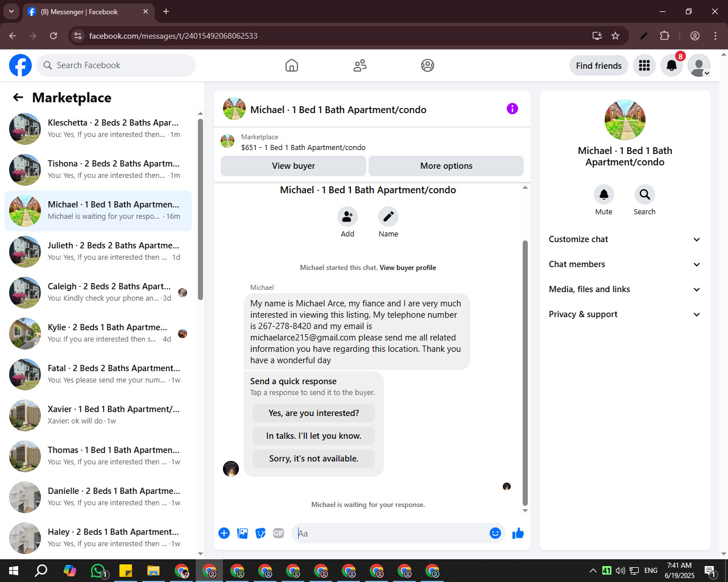Open Windows Start menu

pyautogui.click(x=14, y=571)
